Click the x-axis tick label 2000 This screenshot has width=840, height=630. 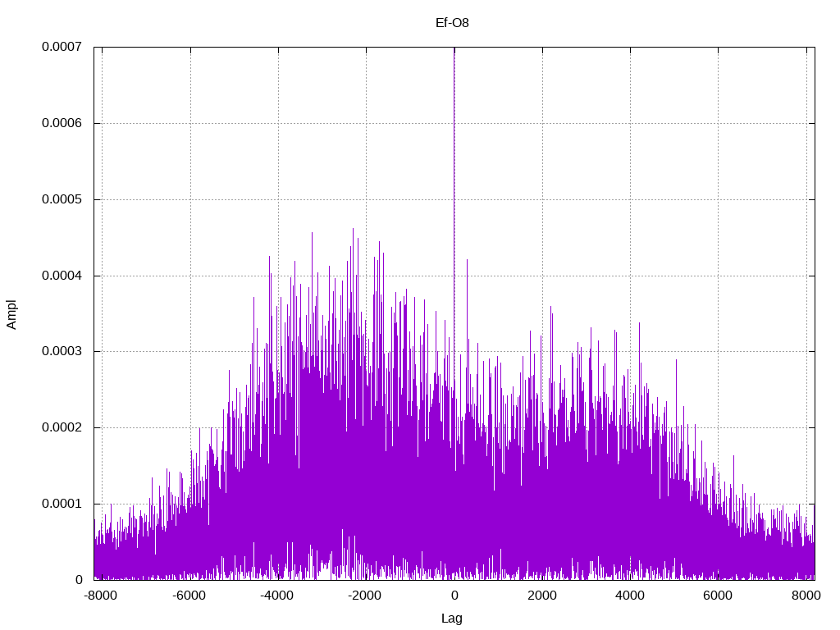(x=542, y=596)
